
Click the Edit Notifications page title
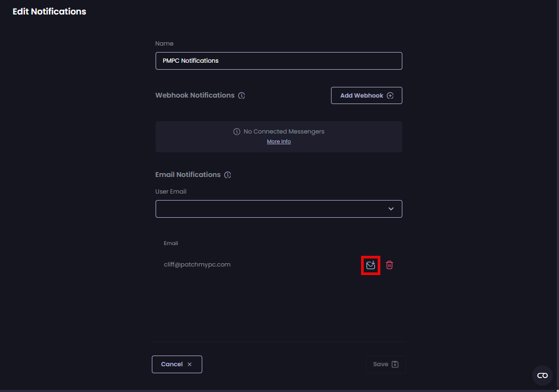[49, 11]
